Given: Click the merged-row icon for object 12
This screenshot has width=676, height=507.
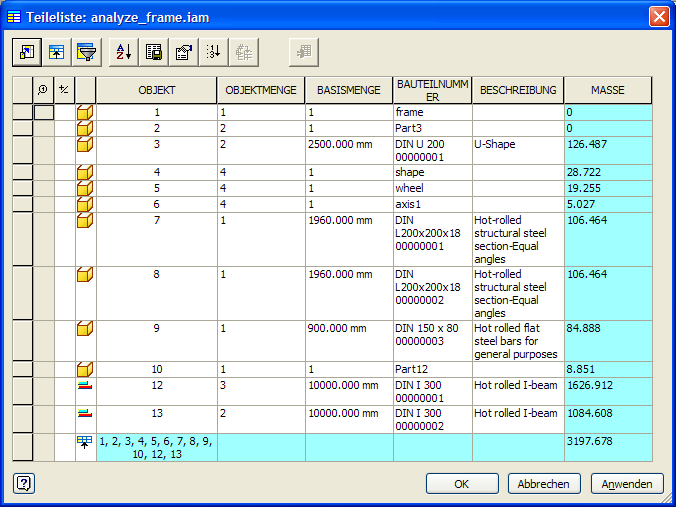Looking at the screenshot, I should (85, 385).
